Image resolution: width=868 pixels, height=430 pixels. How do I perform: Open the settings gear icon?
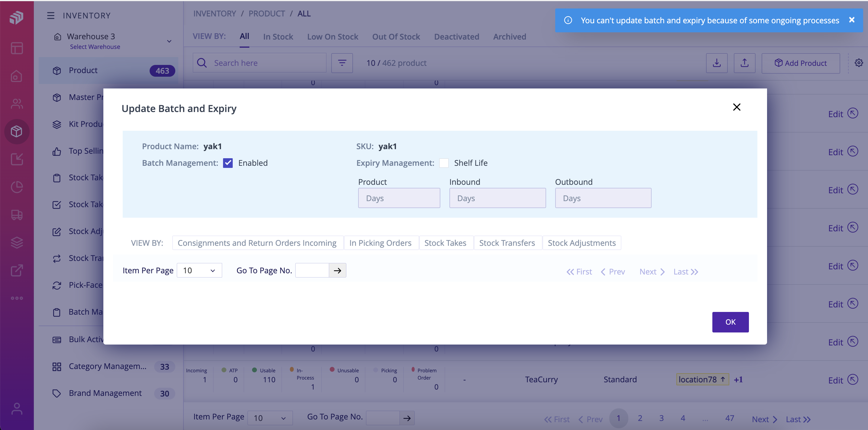click(859, 63)
